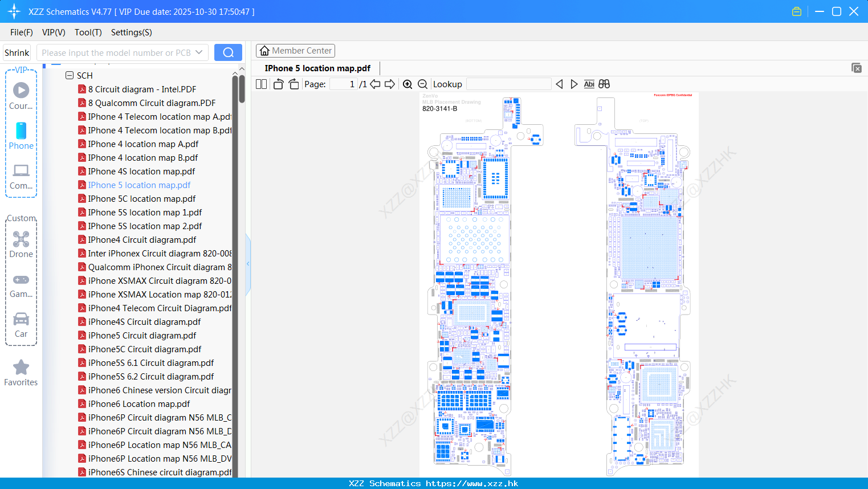This screenshot has width=868, height=489.
Task: Open iPhone5S 6.1 Circuit diagram.pdf
Action: pyautogui.click(x=151, y=362)
